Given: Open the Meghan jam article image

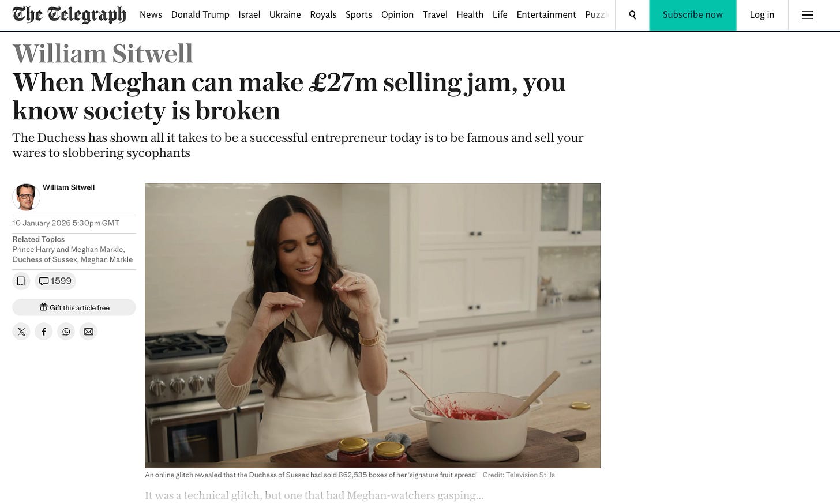Looking at the screenshot, I should pyautogui.click(x=372, y=325).
